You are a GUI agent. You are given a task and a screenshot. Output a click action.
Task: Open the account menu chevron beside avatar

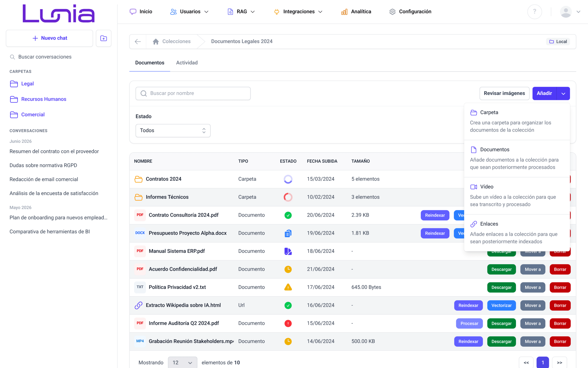[x=578, y=12]
